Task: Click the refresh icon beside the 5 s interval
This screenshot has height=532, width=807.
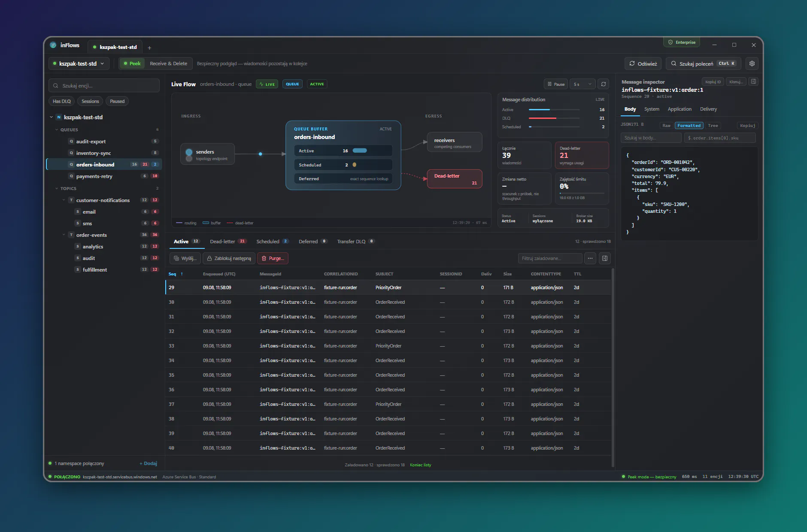Action: 604,84
